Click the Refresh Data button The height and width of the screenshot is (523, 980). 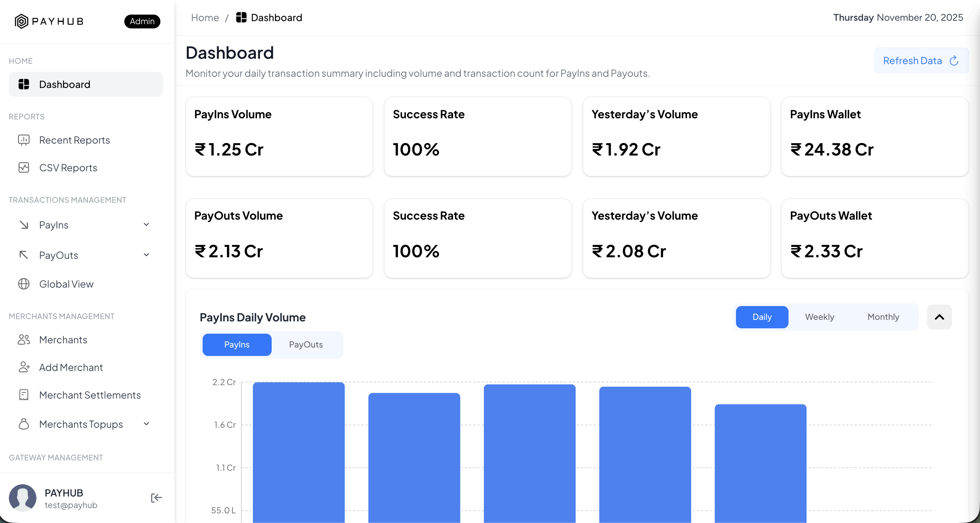click(921, 61)
